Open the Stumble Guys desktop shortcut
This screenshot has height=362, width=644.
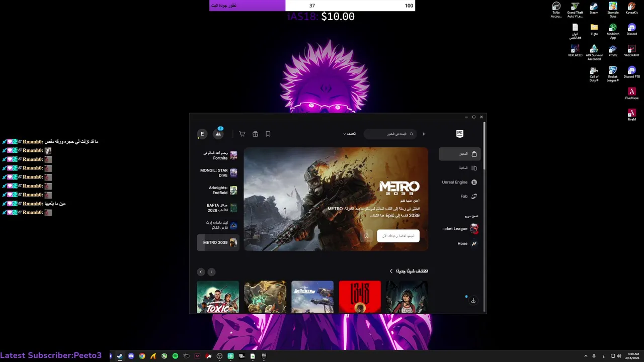[x=613, y=10]
